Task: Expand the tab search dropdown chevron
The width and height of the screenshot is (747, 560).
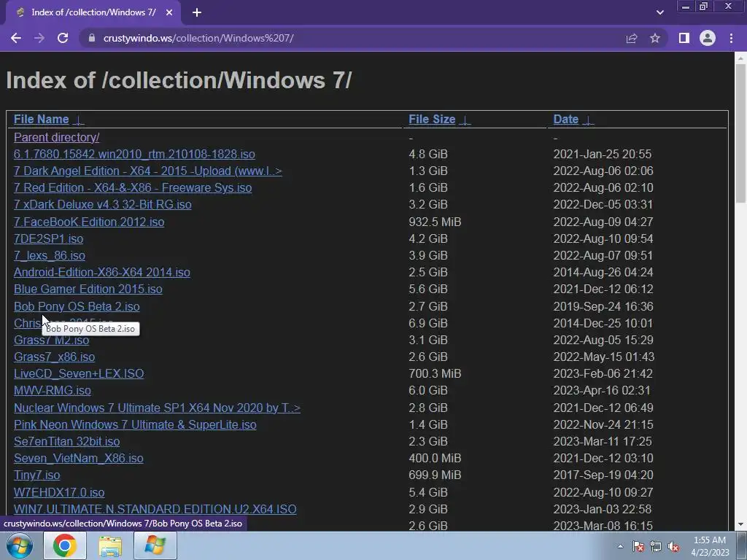Action: click(659, 12)
